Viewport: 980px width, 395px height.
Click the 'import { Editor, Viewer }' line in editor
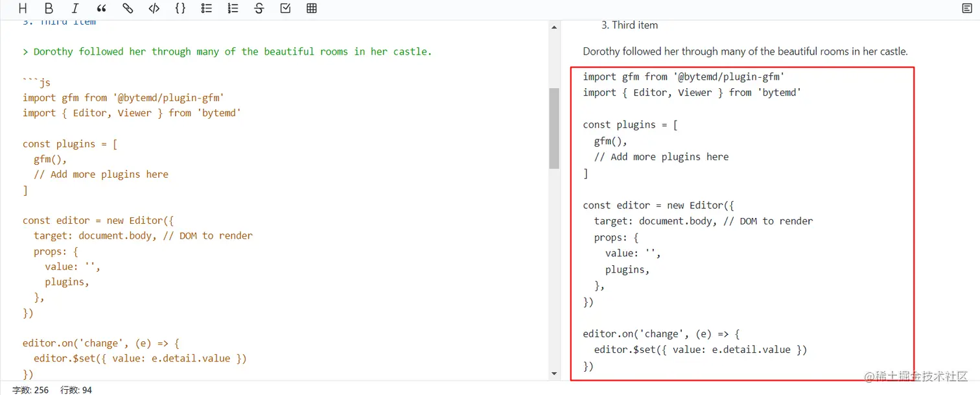[x=132, y=113]
